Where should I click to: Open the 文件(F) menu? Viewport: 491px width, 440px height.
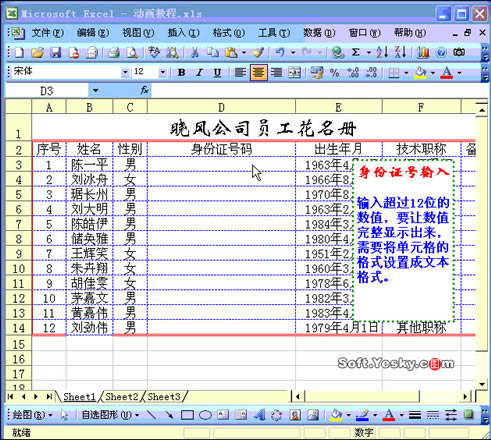click(48, 33)
